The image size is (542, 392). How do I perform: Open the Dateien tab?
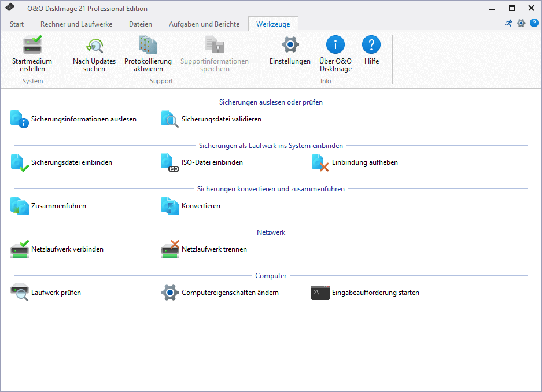tap(141, 24)
